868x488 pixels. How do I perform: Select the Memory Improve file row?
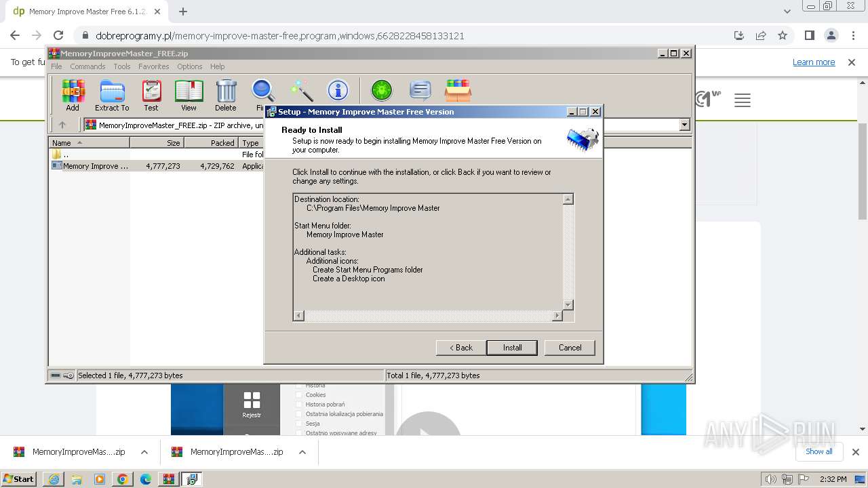click(157, 166)
